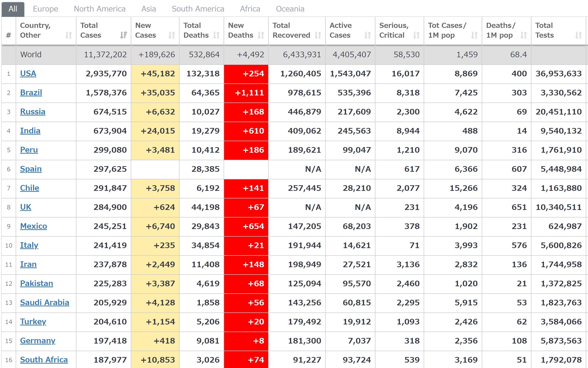Sort by Tot Cases/1M pop icon

pyautogui.click(x=474, y=35)
